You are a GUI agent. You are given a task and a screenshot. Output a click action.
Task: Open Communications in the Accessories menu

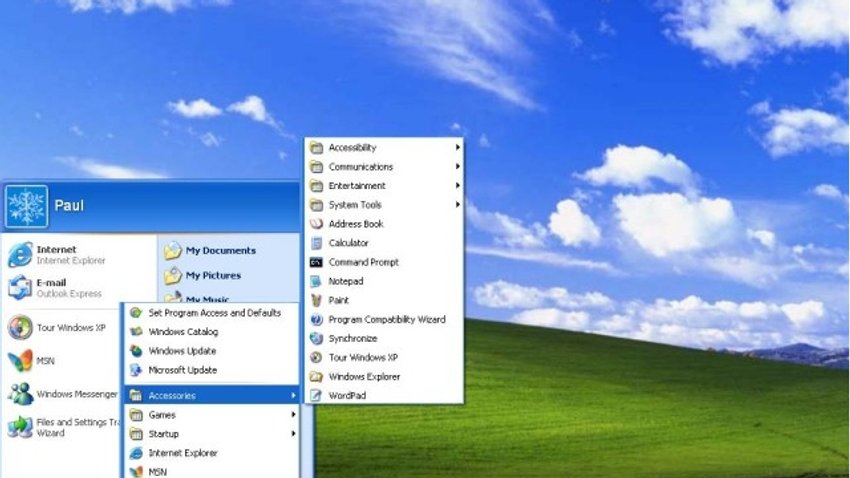pyautogui.click(x=384, y=166)
